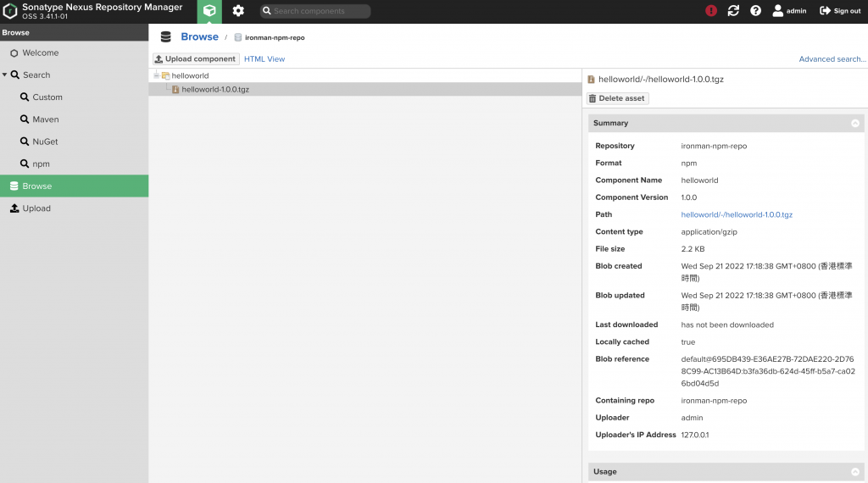Click the refresh icon in header
This screenshot has width=868, height=483.
pos(733,10)
